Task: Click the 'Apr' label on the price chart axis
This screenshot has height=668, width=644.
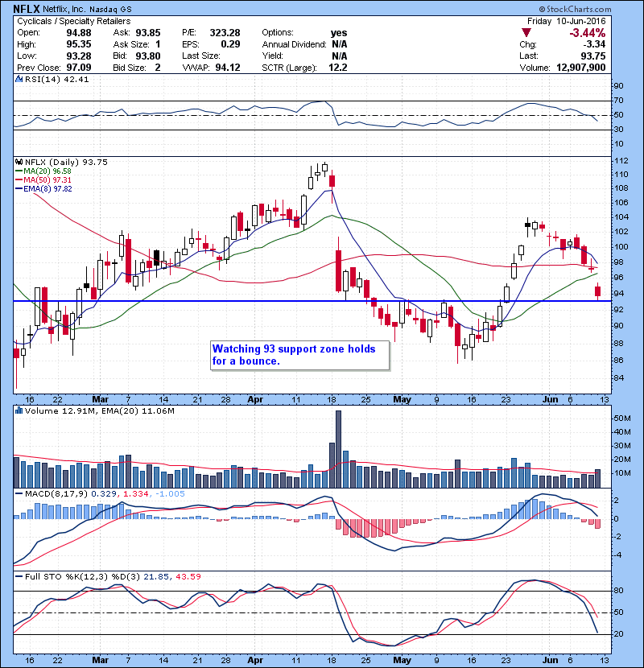Action: pyautogui.click(x=255, y=399)
